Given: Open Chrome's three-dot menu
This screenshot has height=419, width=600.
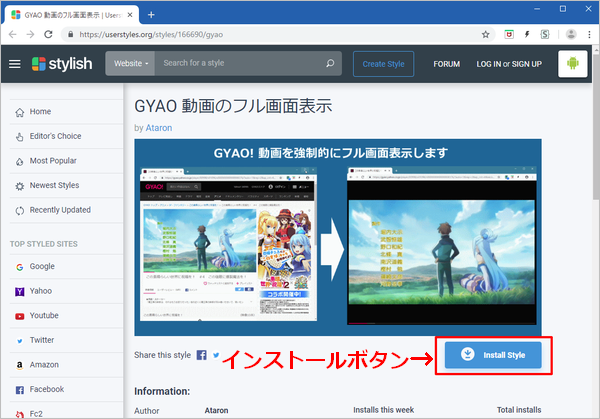Looking at the screenshot, I should 589,34.
